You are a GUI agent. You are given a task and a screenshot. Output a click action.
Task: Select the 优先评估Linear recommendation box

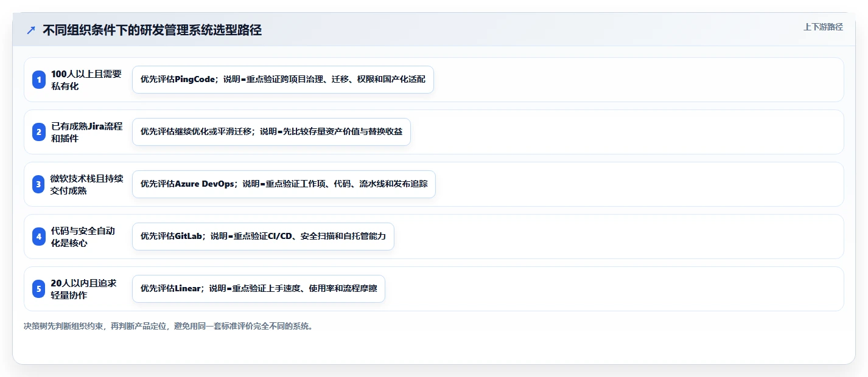click(x=259, y=289)
